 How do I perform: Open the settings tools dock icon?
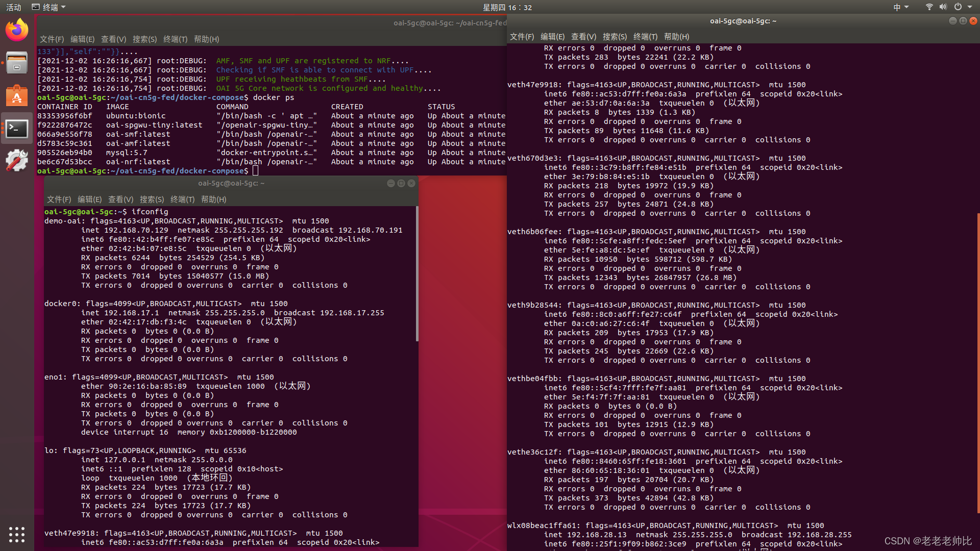point(17,161)
